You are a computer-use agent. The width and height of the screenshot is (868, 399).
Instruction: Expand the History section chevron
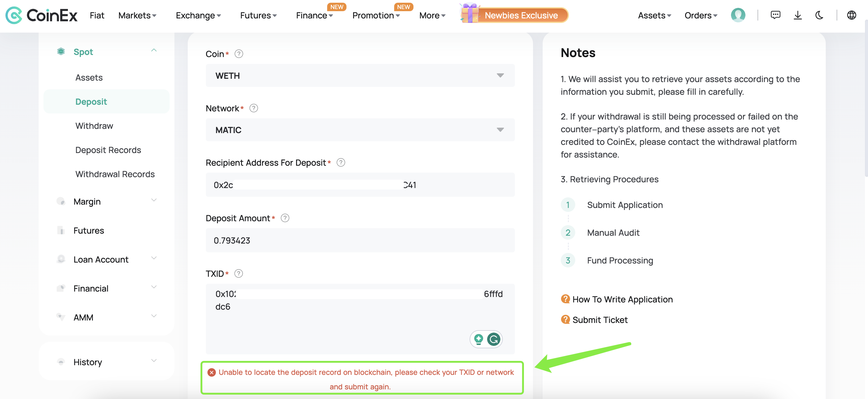pos(154,361)
